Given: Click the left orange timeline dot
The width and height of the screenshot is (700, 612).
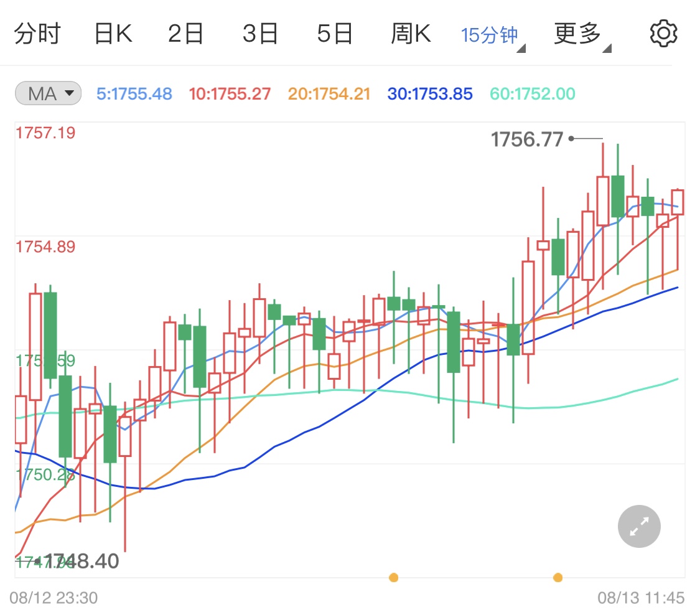Looking at the screenshot, I should (x=393, y=578).
